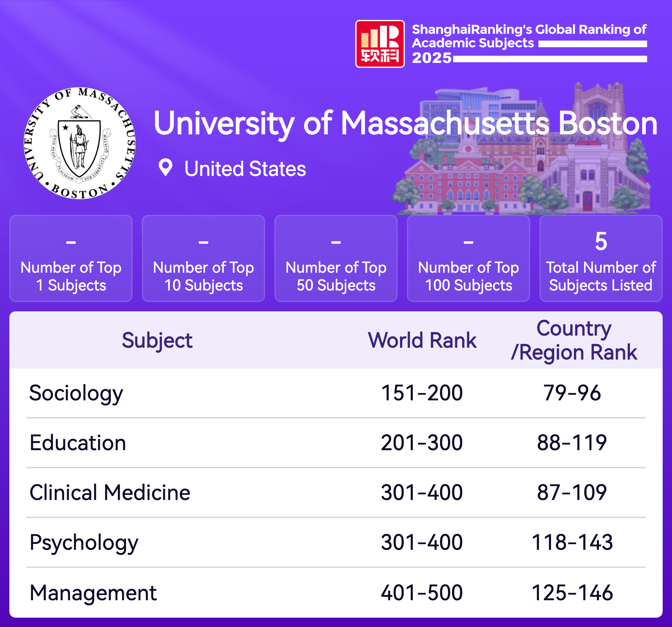Click the location pin icon
This screenshot has height=627, width=672.
(165, 167)
